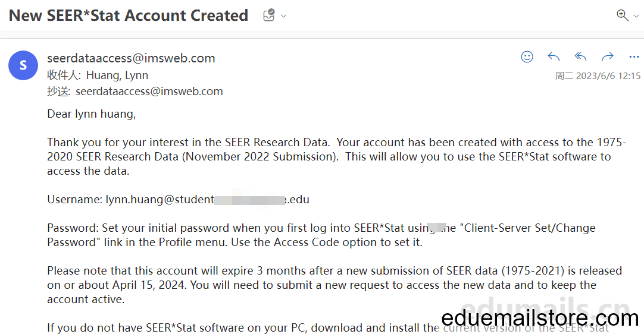Reply to this email using the arrow icon
The image size is (644, 334).
point(554,56)
